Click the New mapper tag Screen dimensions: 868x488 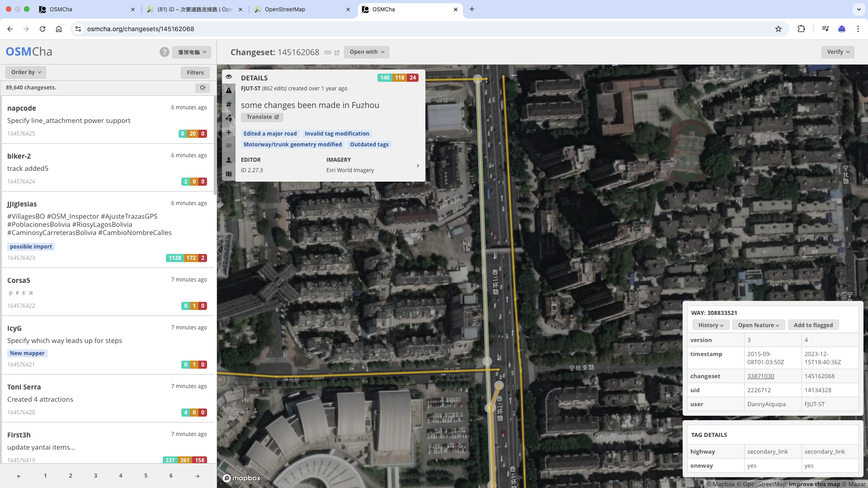click(x=27, y=353)
